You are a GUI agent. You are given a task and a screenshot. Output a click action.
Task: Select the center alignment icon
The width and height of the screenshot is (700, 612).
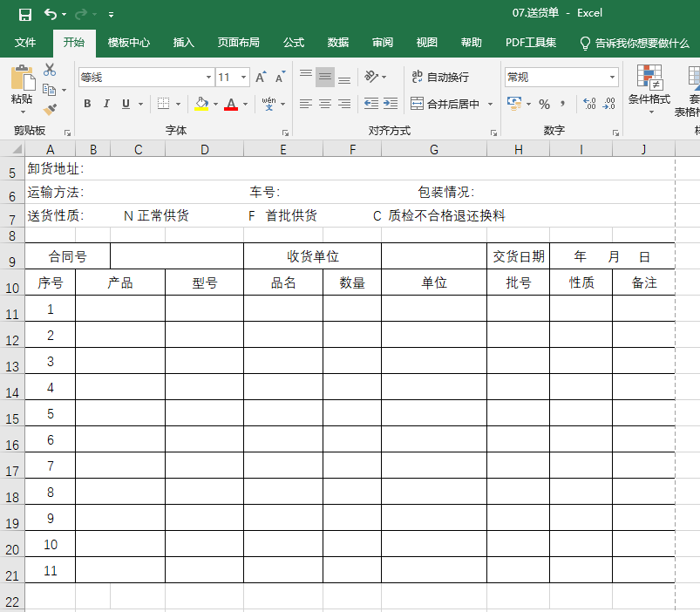click(x=324, y=103)
